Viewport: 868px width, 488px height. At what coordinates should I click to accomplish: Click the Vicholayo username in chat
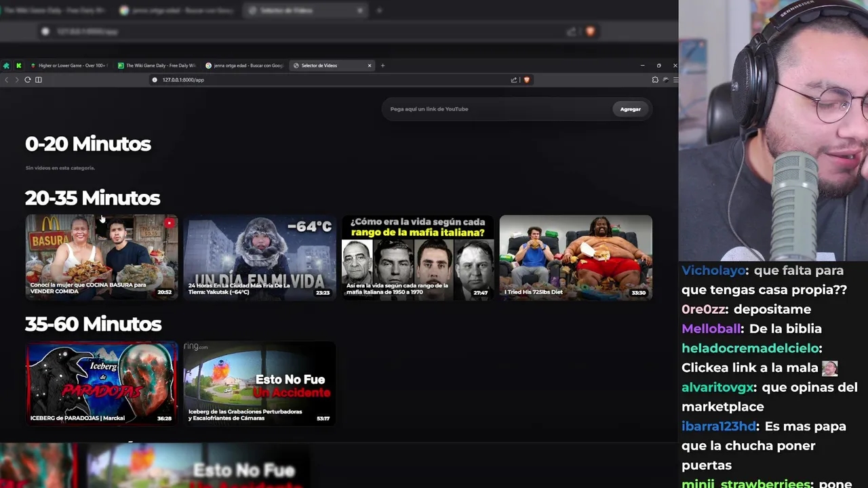click(712, 270)
